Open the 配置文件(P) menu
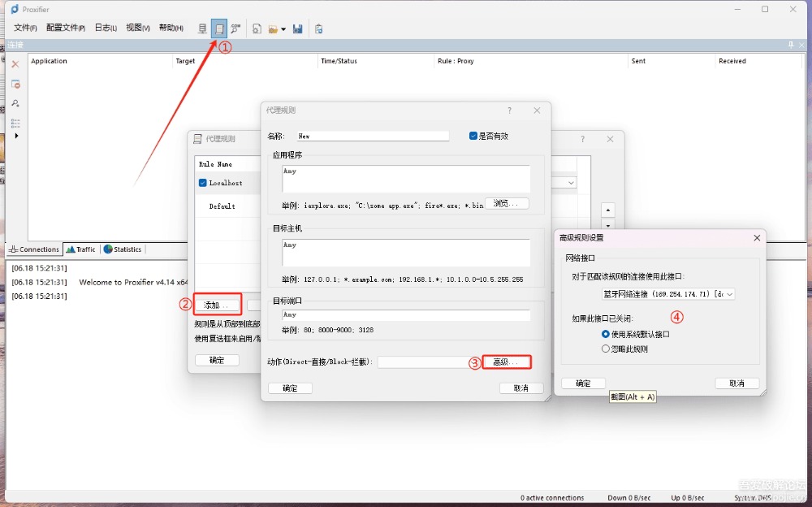 [66, 28]
